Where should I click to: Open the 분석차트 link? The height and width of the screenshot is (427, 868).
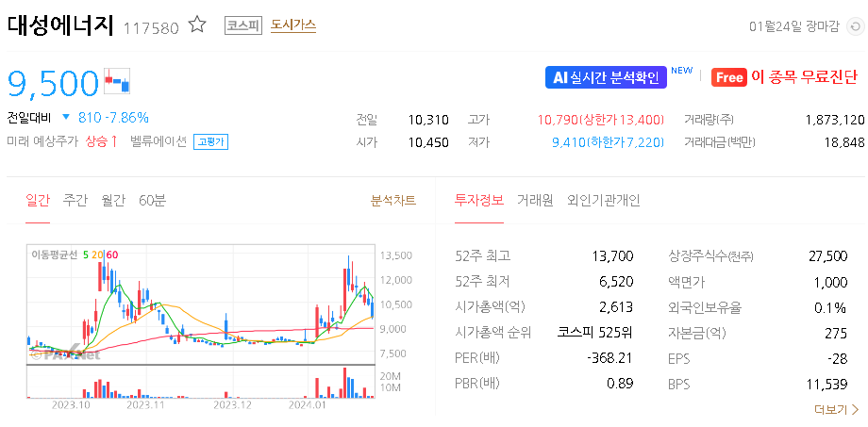[393, 200]
